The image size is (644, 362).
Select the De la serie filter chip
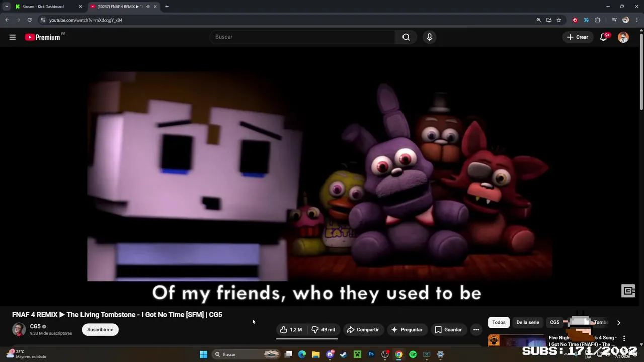tap(527, 322)
